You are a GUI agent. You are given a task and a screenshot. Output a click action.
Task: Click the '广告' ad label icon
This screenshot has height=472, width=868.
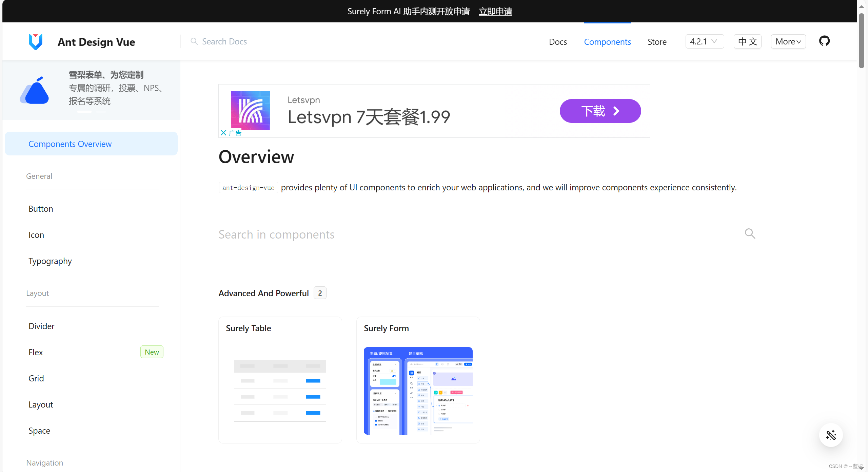point(235,133)
